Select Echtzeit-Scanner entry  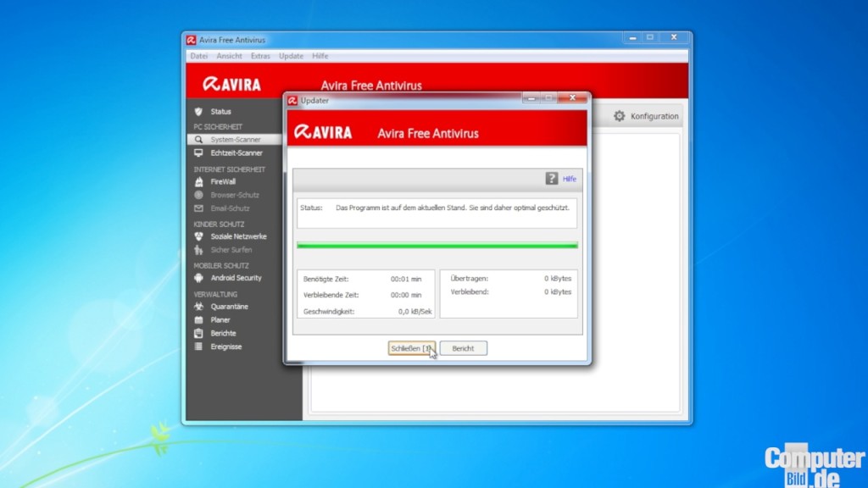(235, 152)
